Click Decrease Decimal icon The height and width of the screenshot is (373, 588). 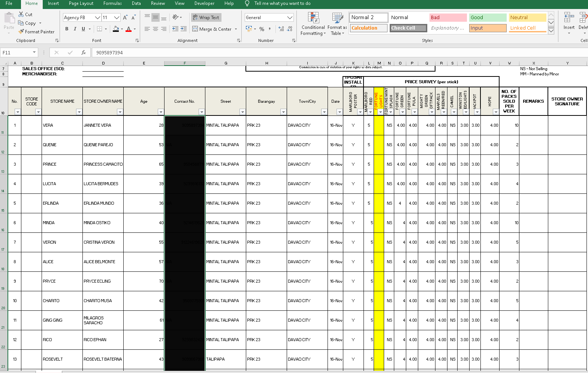pyautogui.click(x=290, y=29)
